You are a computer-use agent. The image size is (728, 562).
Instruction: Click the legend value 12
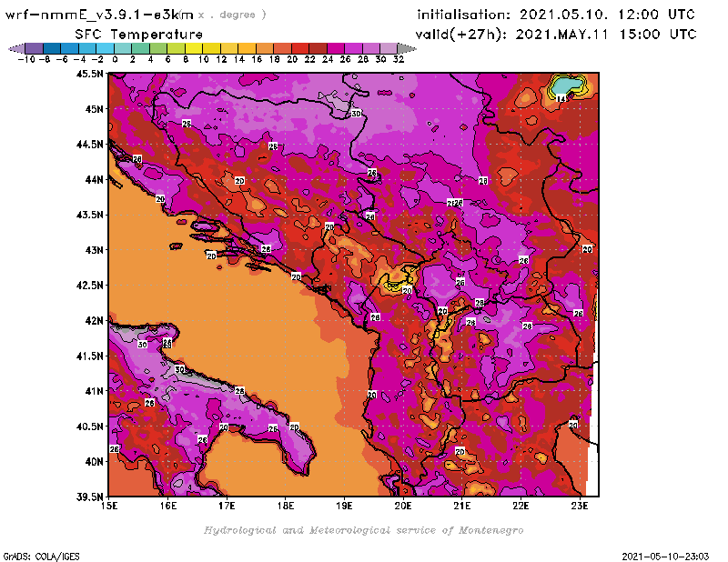click(x=221, y=59)
